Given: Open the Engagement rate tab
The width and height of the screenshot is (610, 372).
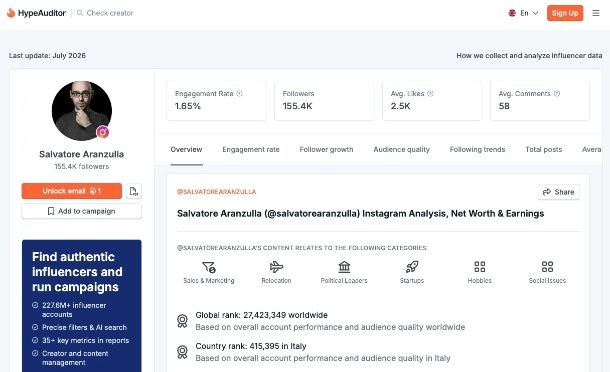Looking at the screenshot, I should (x=251, y=149).
